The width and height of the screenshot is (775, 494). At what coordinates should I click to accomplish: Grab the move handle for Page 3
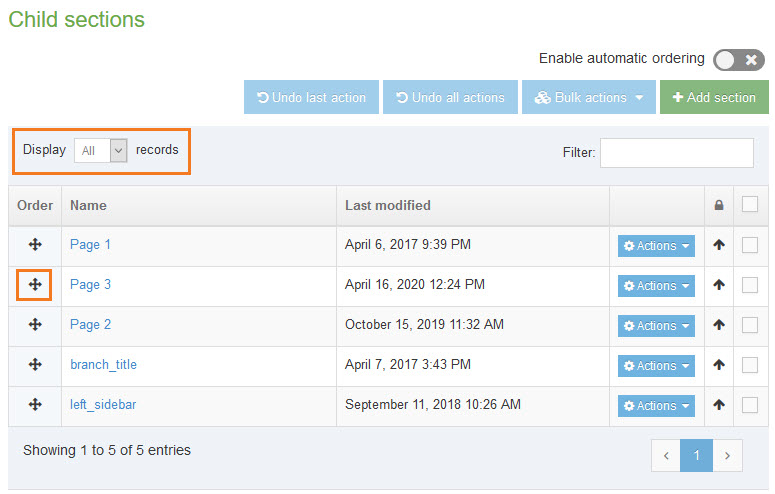pos(35,284)
